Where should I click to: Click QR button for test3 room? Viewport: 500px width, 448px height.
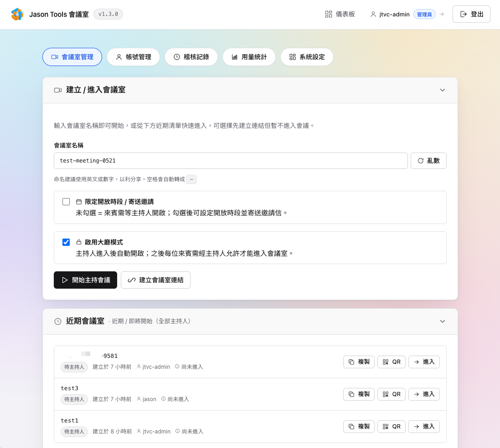click(x=391, y=394)
